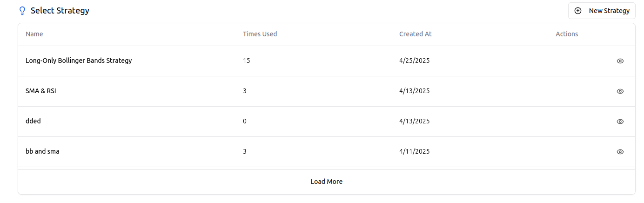Click the lightbulb icon beside Select Strategy
Viewport: 644px width, 203px height.
coord(22,11)
